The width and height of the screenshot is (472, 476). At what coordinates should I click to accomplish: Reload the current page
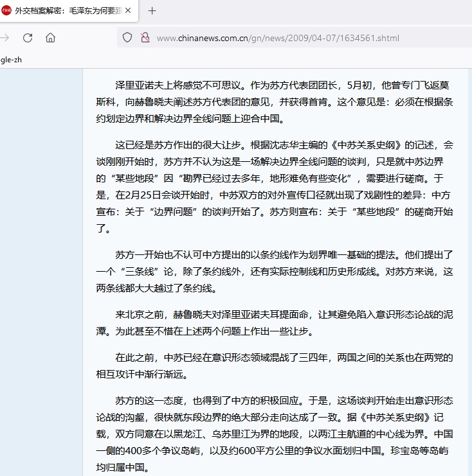pyautogui.click(x=28, y=38)
